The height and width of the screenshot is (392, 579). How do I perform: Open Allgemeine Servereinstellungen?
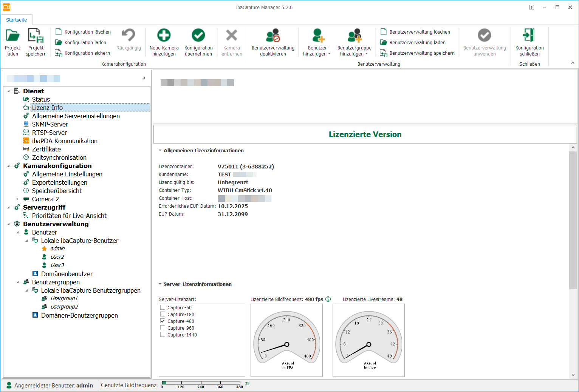76,116
